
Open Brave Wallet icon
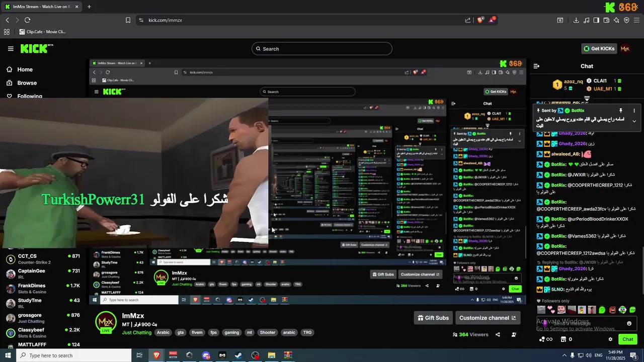point(606,20)
